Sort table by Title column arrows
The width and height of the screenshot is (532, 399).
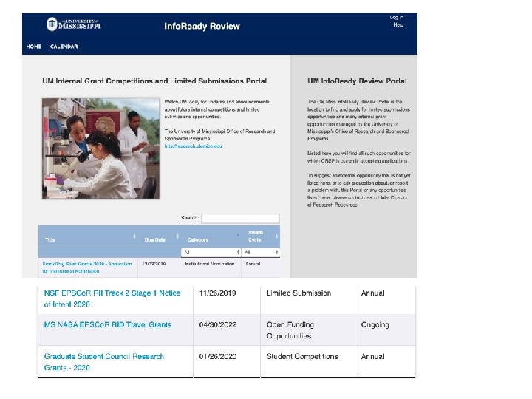134,236
